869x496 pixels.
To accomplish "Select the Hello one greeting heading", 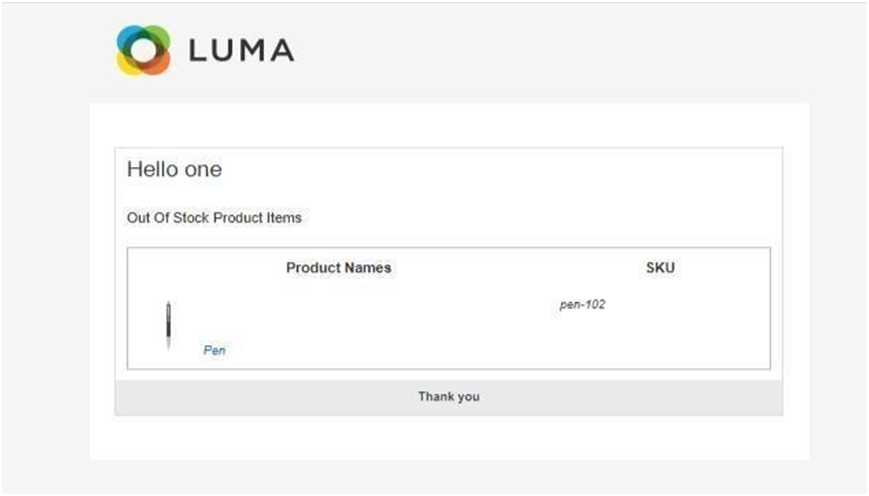I will point(175,170).
